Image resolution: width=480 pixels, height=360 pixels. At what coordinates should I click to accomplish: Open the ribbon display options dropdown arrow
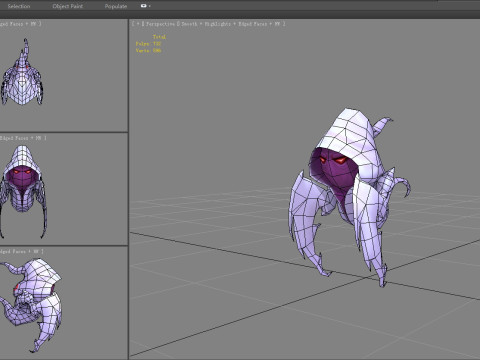pyautogui.click(x=150, y=6)
